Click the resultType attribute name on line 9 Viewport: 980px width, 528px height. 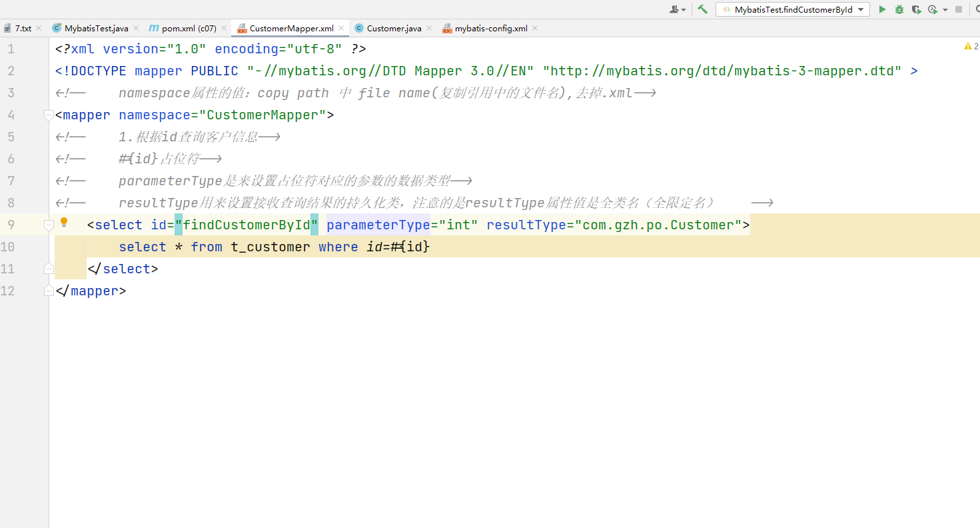(x=526, y=225)
